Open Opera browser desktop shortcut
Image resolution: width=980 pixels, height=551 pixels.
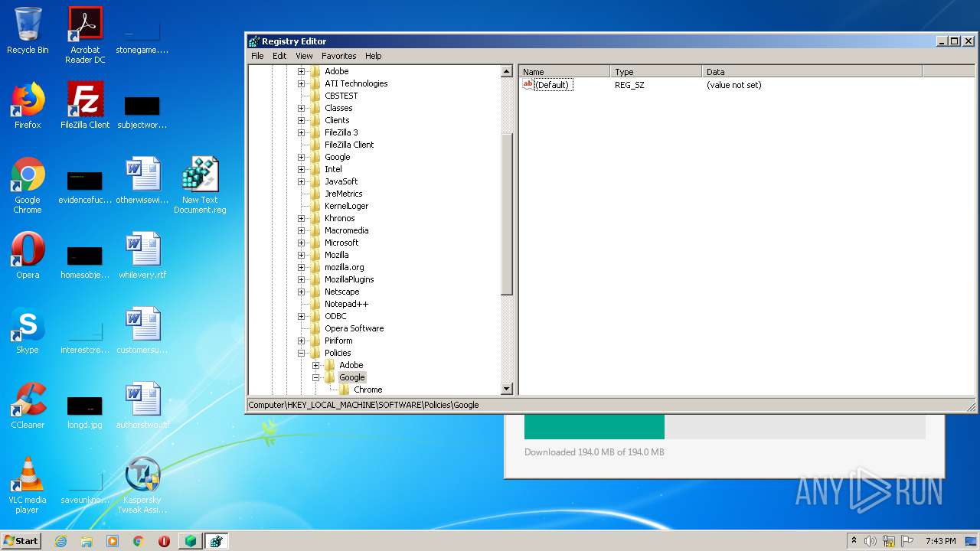[x=28, y=256]
